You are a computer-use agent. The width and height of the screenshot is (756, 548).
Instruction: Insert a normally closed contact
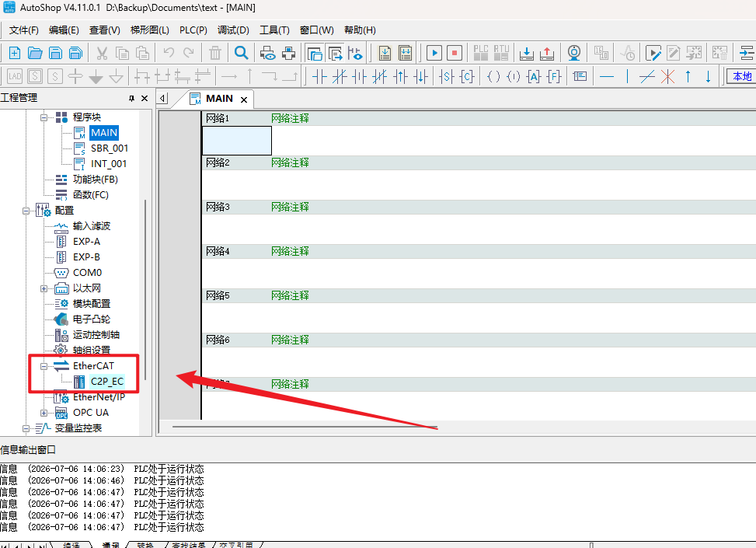coord(340,76)
